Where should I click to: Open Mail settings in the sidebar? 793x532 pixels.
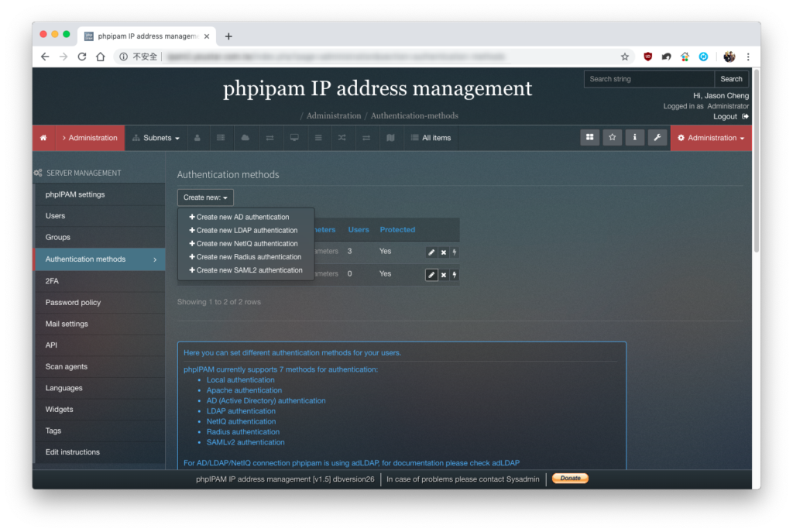coord(100,324)
